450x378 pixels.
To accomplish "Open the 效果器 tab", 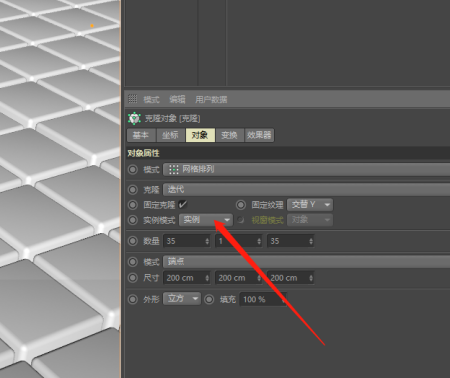I will (x=259, y=135).
